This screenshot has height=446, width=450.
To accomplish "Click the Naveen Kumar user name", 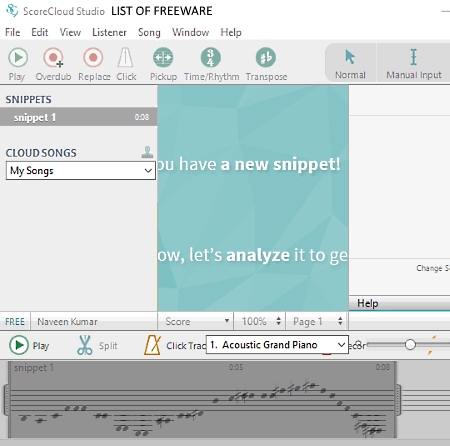I will pyautogui.click(x=67, y=322).
